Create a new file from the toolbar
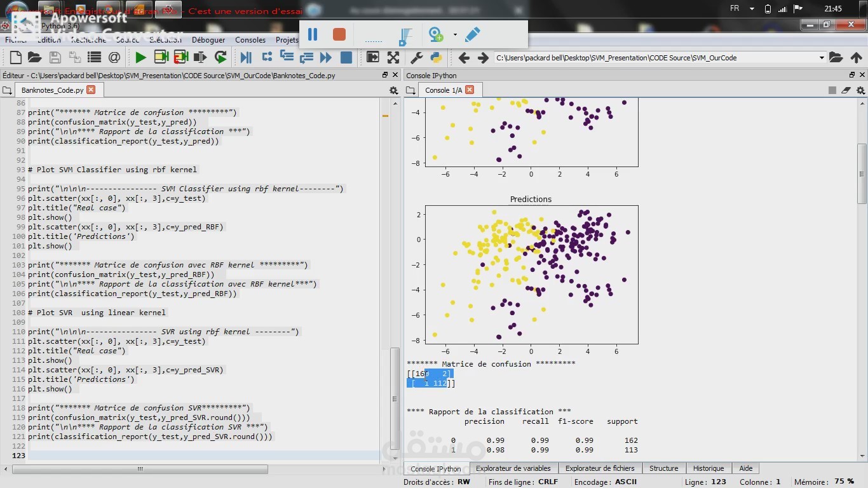Image resolution: width=868 pixels, height=488 pixels. pyautogui.click(x=15, y=57)
